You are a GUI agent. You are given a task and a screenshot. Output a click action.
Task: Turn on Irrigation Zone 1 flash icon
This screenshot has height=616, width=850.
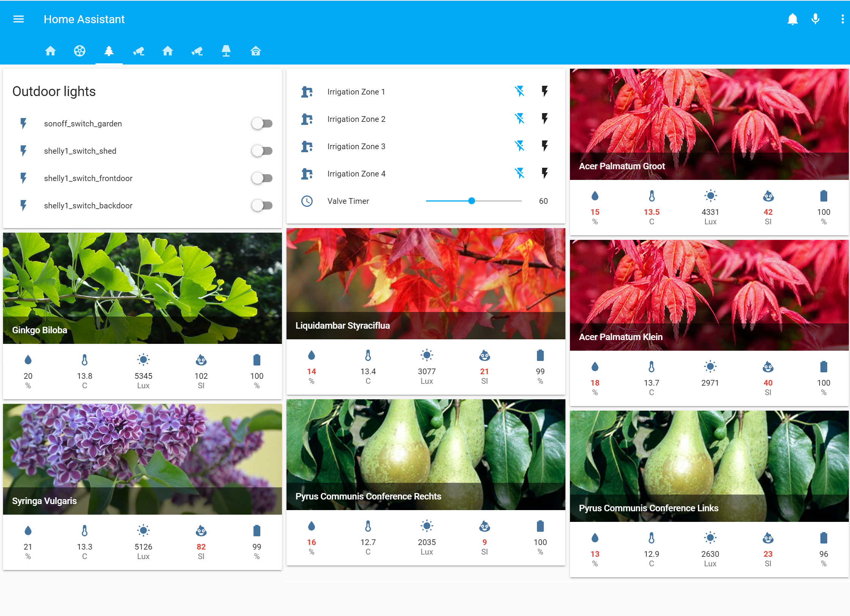coord(545,91)
